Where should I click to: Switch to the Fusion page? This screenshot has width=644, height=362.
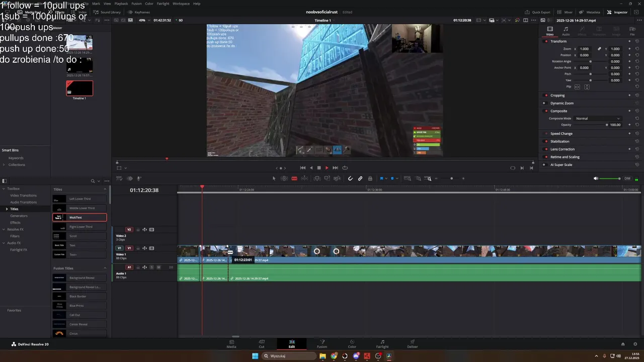322,344
